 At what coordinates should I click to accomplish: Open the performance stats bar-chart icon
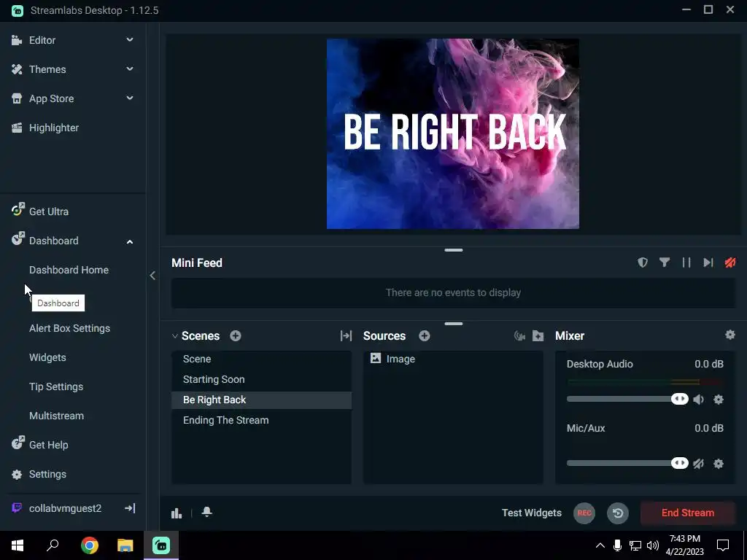[177, 513]
